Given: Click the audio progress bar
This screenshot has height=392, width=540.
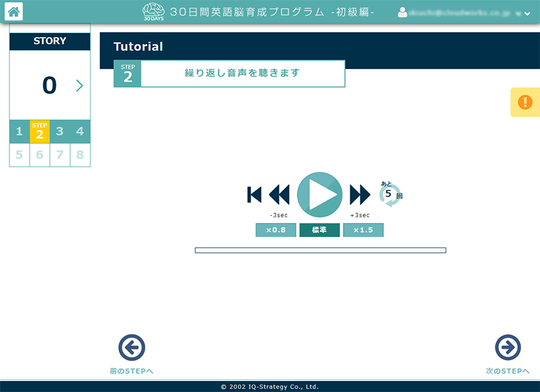Looking at the screenshot, I should [321, 250].
